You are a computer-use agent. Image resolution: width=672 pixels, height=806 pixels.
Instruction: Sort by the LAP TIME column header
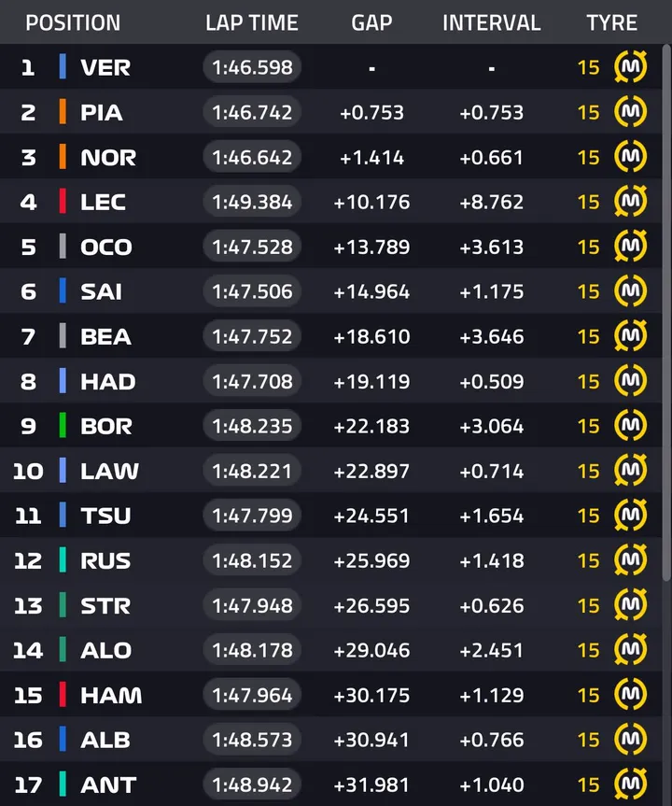(x=252, y=22)
